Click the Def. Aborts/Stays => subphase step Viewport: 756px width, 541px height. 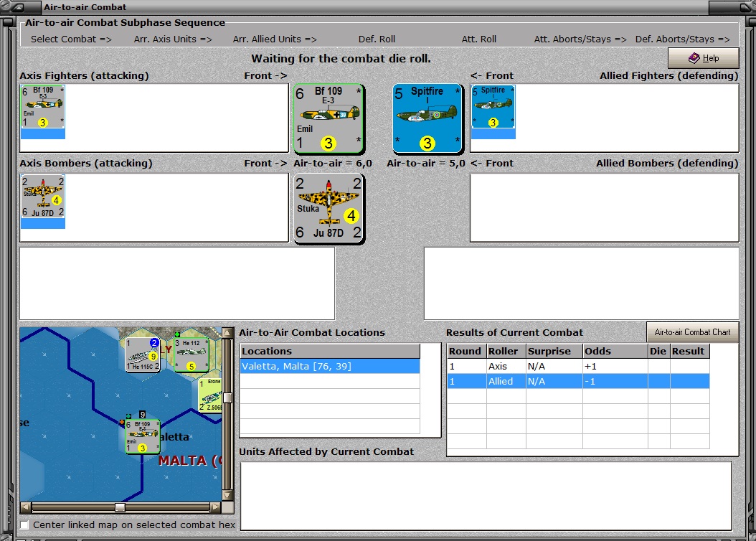[x=683, y=39]
